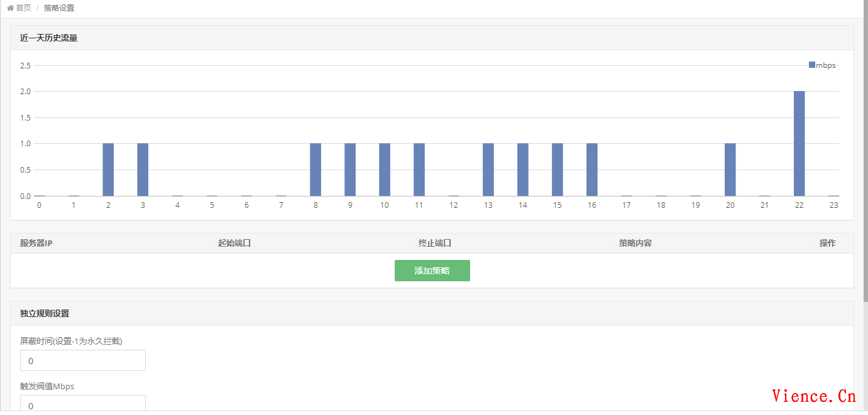Select the chart bar at hour 8
The height and width of the screenshot is (415, 868).
click(x=316, y=170)
